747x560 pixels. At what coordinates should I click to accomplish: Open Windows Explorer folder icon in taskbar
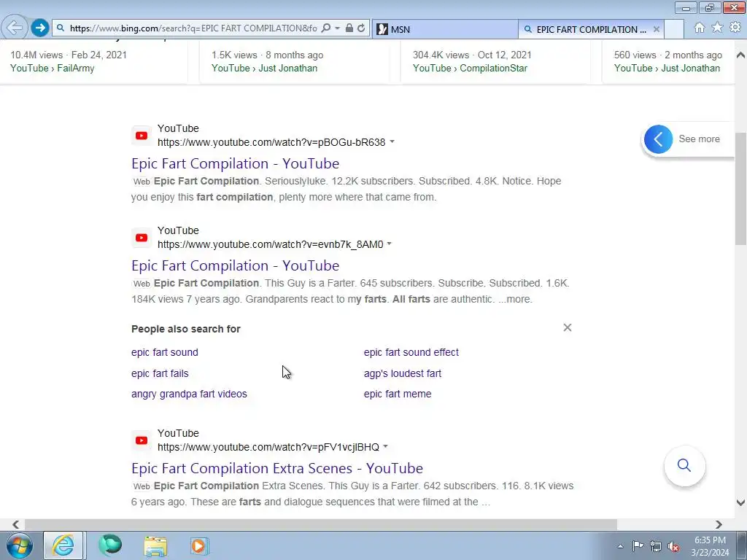pyautogui.click(x=155, y=545)
